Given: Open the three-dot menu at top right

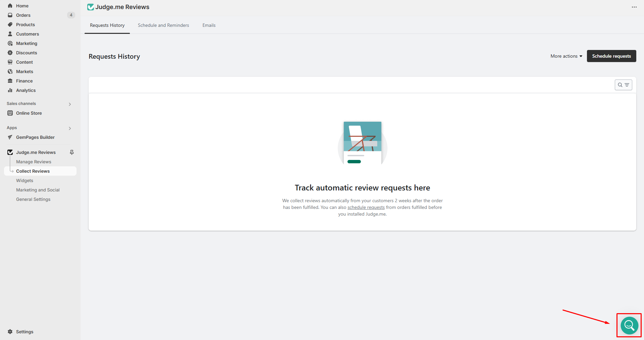Looking at the screenshot, I should pyautogui.click(x=634, y=7).
